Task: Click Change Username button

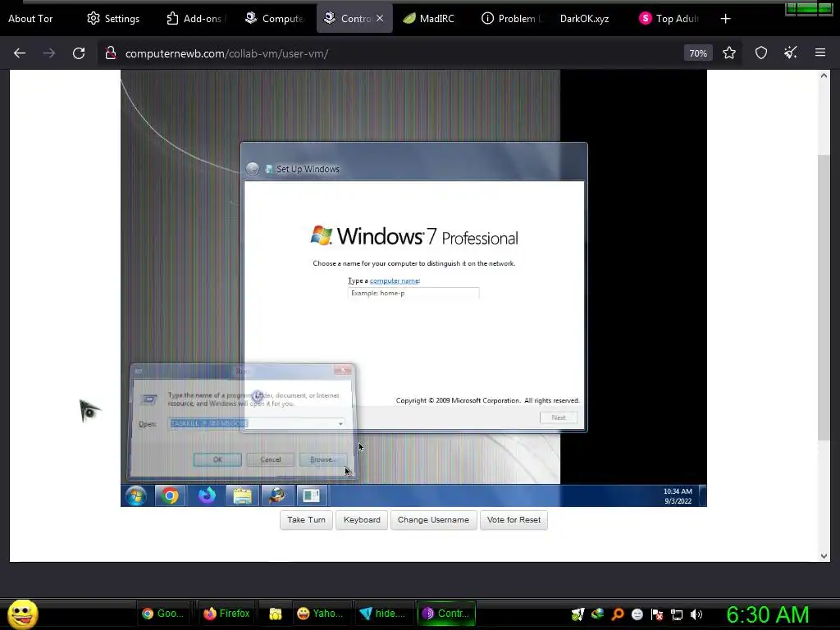Action: 433,519
